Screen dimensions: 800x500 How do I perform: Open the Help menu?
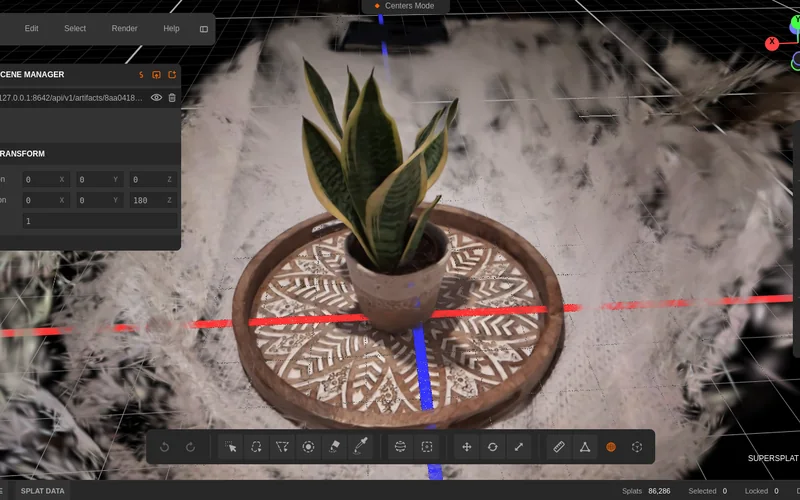point(171,29)
